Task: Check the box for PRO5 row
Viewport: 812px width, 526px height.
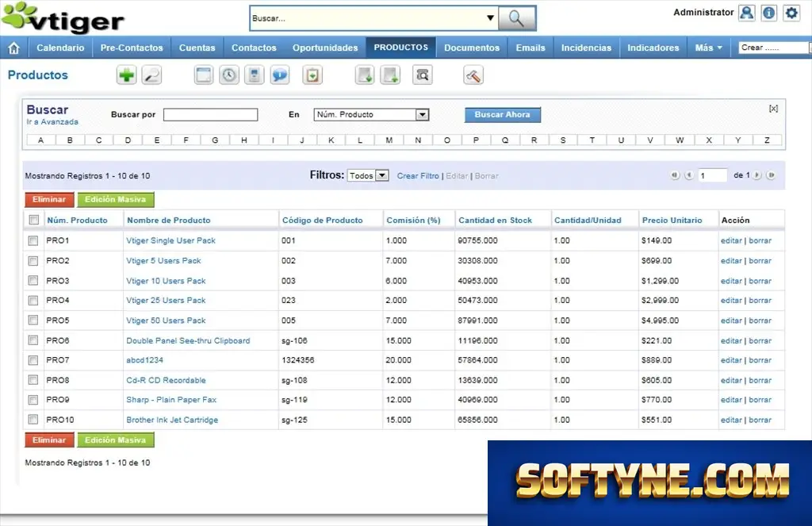Action: point(33,321)
